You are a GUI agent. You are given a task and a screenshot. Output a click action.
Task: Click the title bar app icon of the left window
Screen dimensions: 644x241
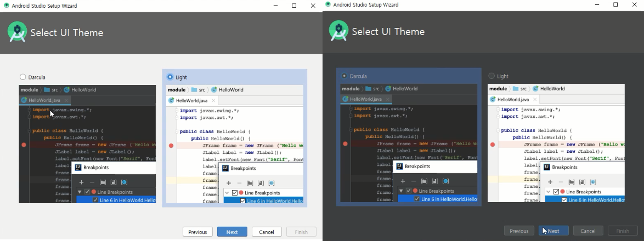point(6,5)
